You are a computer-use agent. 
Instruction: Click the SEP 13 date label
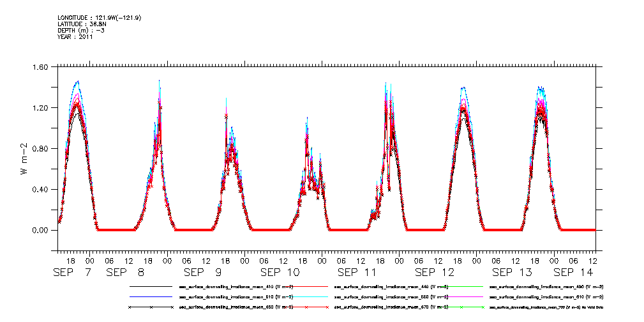512,272
